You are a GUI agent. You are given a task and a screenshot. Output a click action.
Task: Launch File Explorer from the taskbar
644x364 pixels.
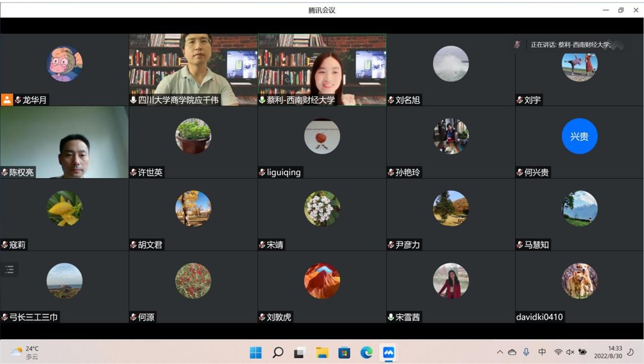pos(322,352)
